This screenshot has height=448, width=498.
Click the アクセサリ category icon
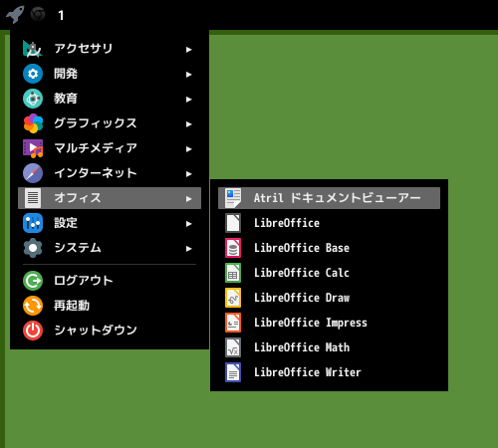click(x=33, y=49)
